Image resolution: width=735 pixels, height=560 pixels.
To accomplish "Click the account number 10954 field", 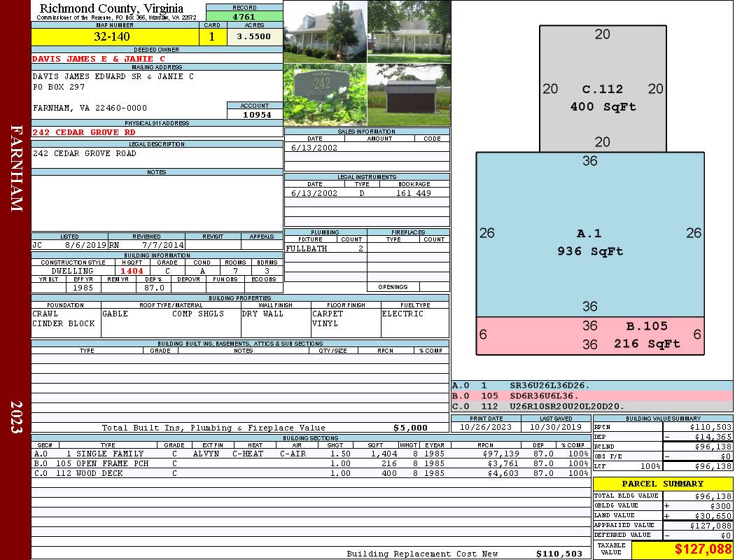I will (x=255, y=114).
